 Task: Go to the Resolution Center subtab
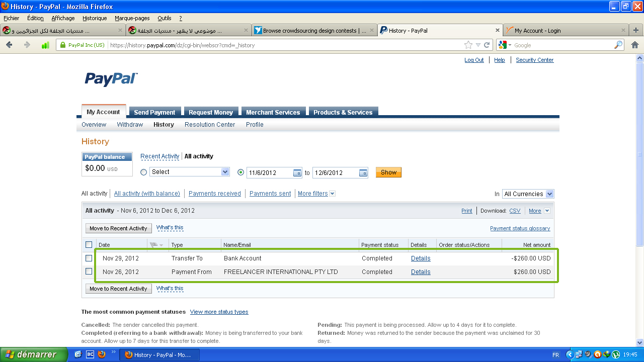(210, 125)
